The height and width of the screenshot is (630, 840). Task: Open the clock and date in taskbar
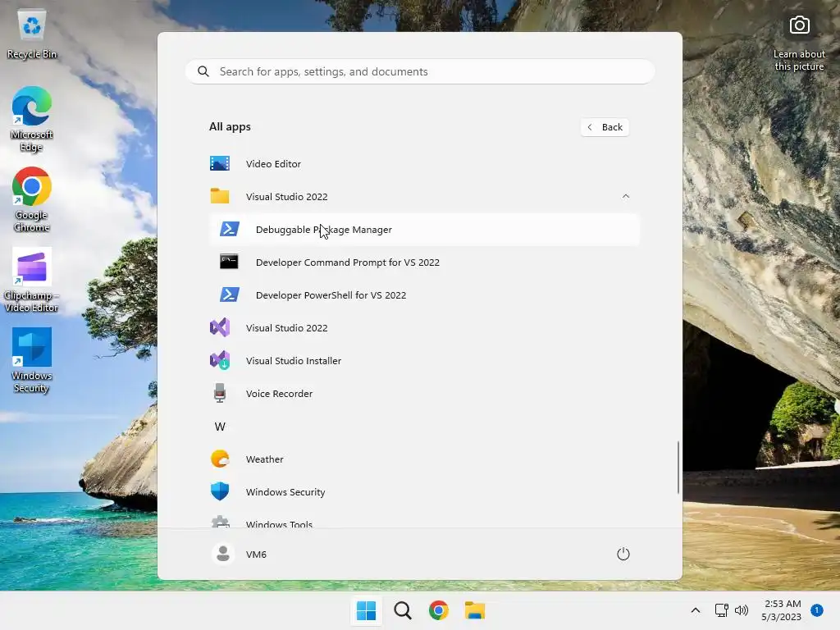click(x=782, y=610)
